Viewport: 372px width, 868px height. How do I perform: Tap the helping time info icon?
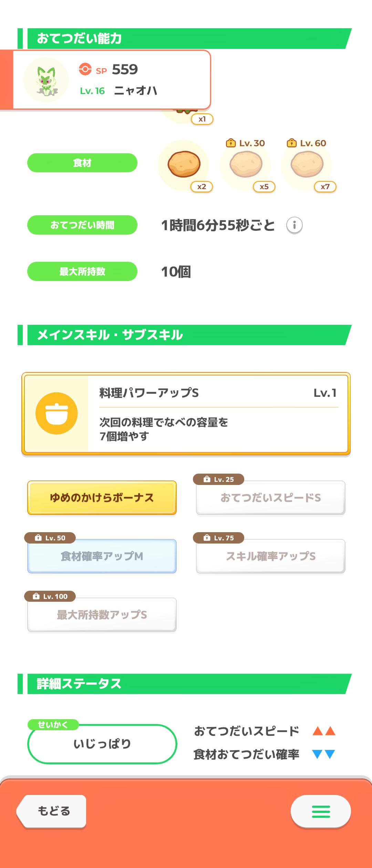294,225
